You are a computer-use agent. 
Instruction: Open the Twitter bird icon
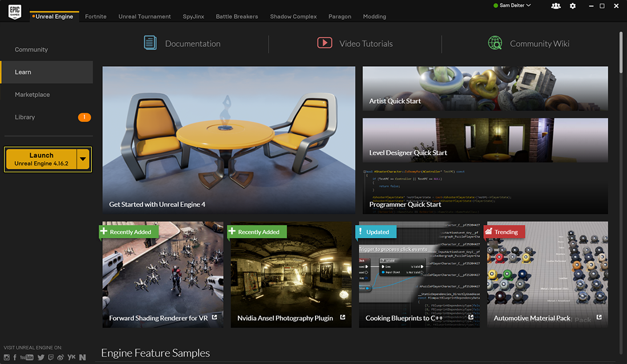click(41, 357)
